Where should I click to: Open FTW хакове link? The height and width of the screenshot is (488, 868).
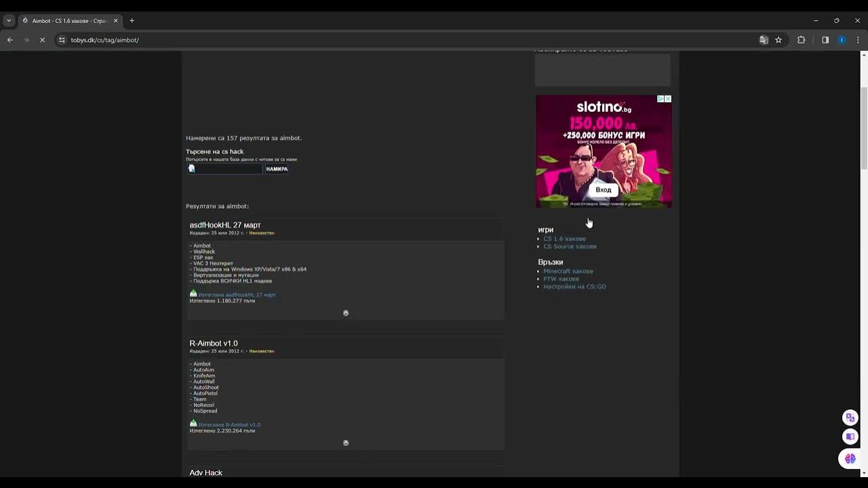click(561, 279)
